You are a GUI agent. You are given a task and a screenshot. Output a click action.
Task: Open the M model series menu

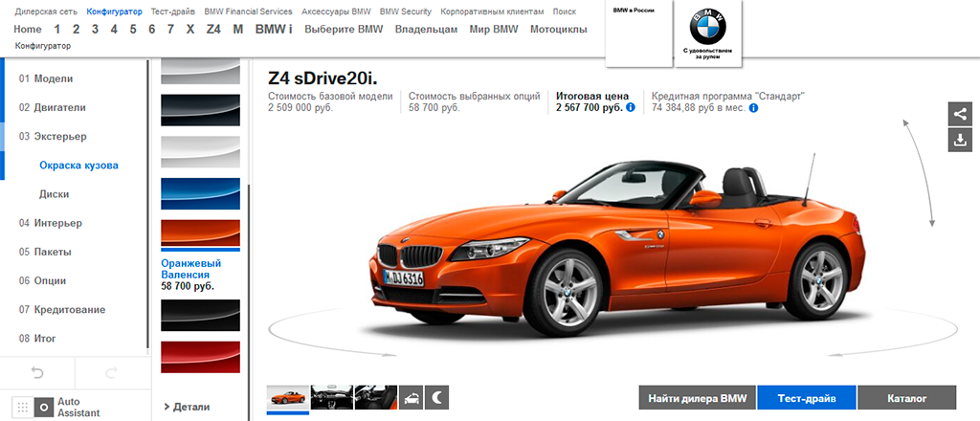(237, 30)
